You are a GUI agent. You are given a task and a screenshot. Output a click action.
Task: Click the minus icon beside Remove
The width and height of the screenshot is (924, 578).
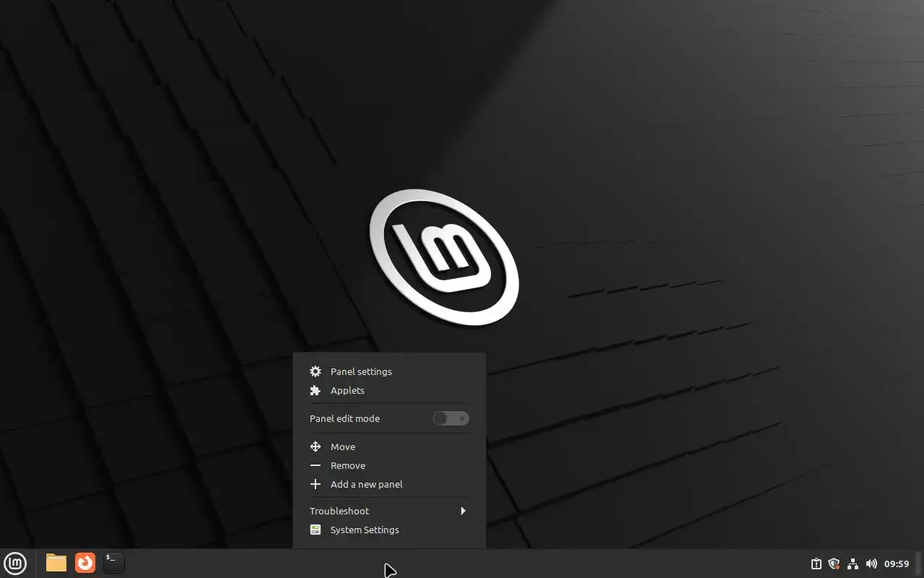pyautogui.click(x=315, y=465)
